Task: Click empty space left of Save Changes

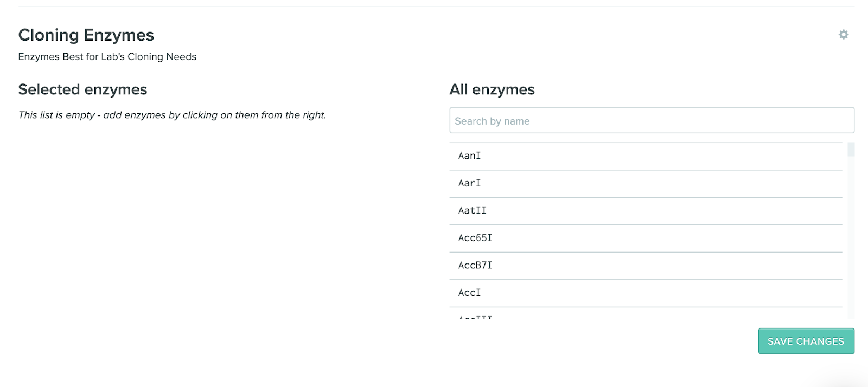Action: (597, 341)
